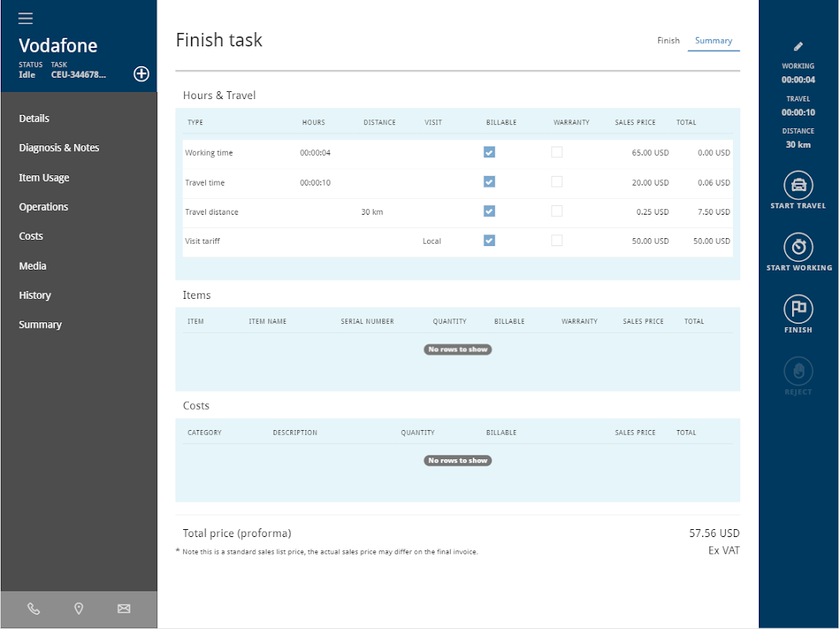The width and height of the screenshot is (840, 629).
Task: Tap the phone call icon
Action: (34, 609)
